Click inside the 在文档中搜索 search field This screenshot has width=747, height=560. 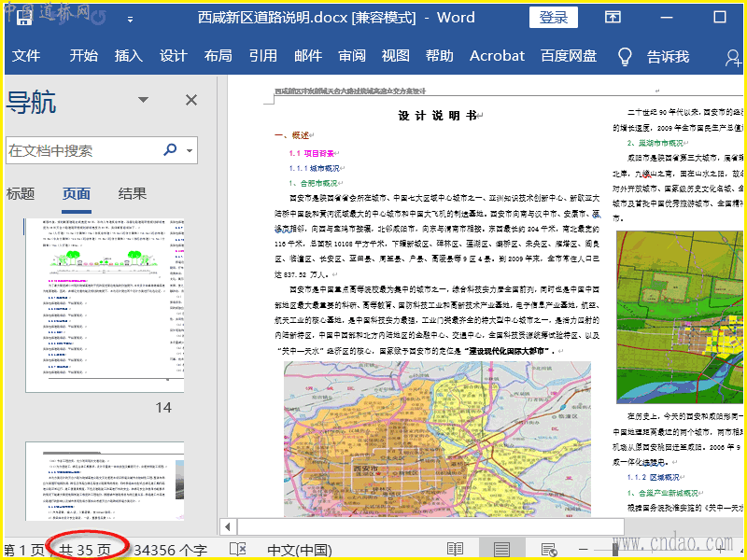pyautogui.click(x=82, y=150)
